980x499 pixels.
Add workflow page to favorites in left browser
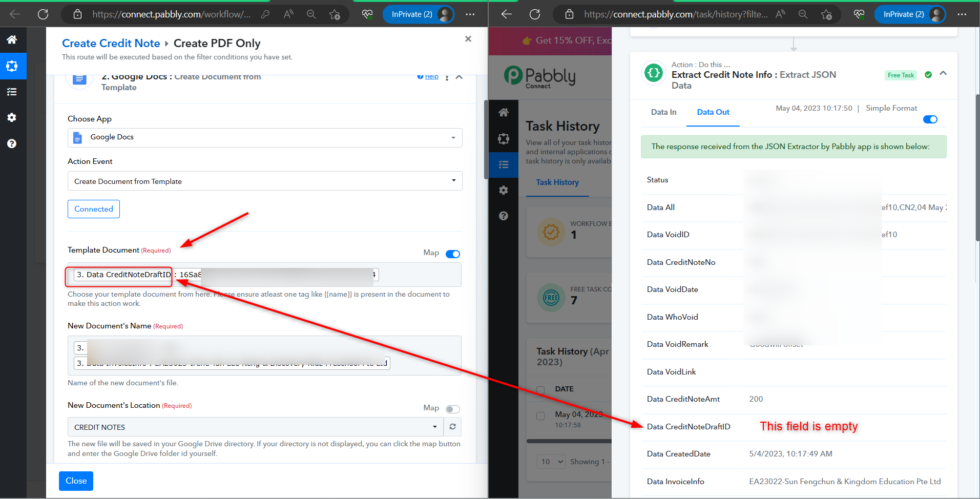click(335, 14)
